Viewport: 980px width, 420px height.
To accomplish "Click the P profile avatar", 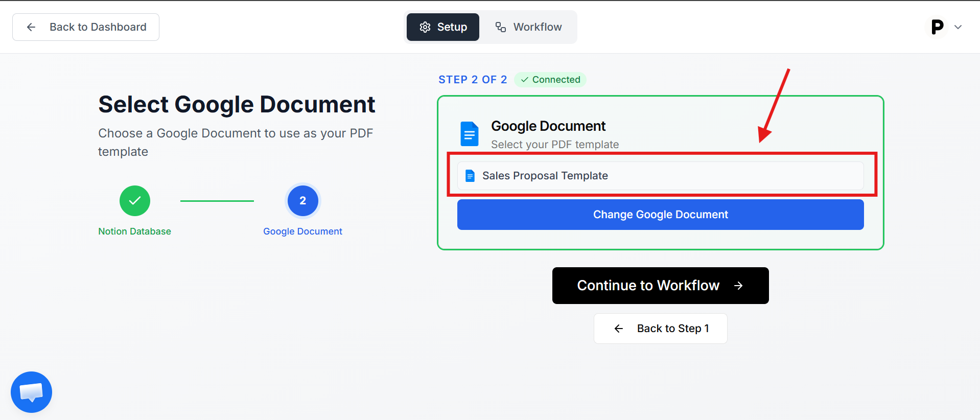I will 937,27.
